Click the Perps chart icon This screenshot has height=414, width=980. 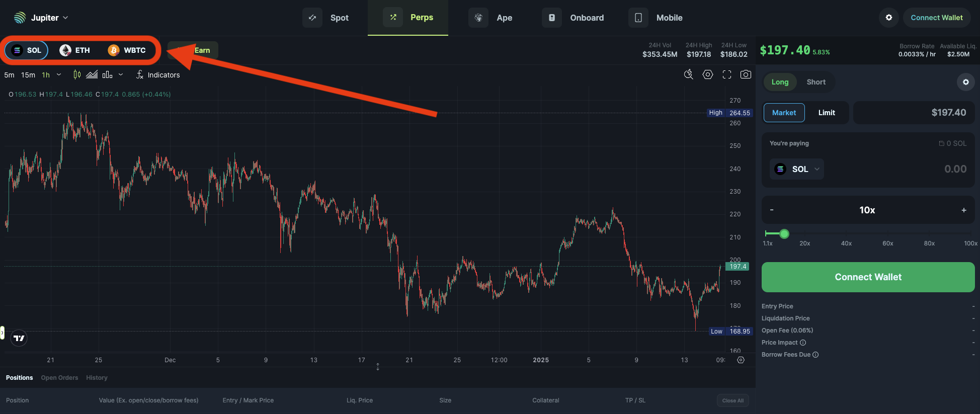(x=393, y=17)
